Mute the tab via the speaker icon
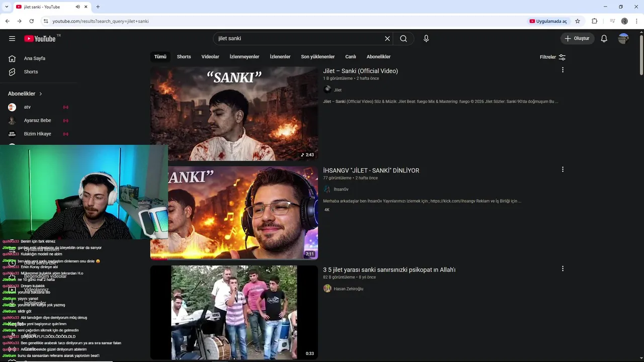Image resolution: width=644 pixels, height=362 pixels. coord(78,7)
